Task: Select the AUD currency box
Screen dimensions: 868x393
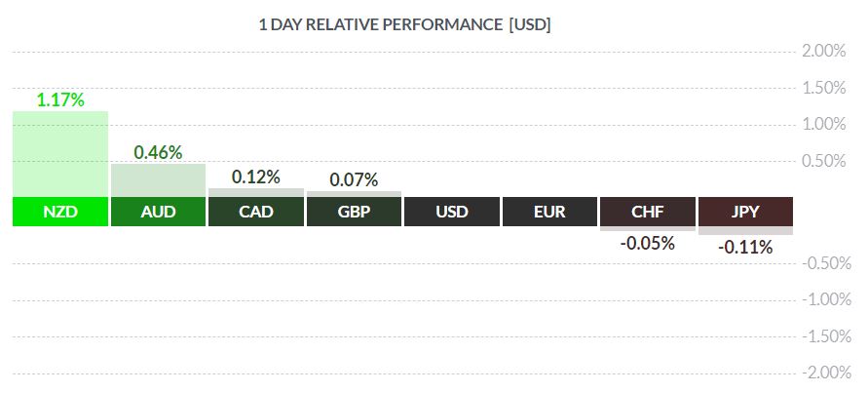Action: tap(159, 212)
